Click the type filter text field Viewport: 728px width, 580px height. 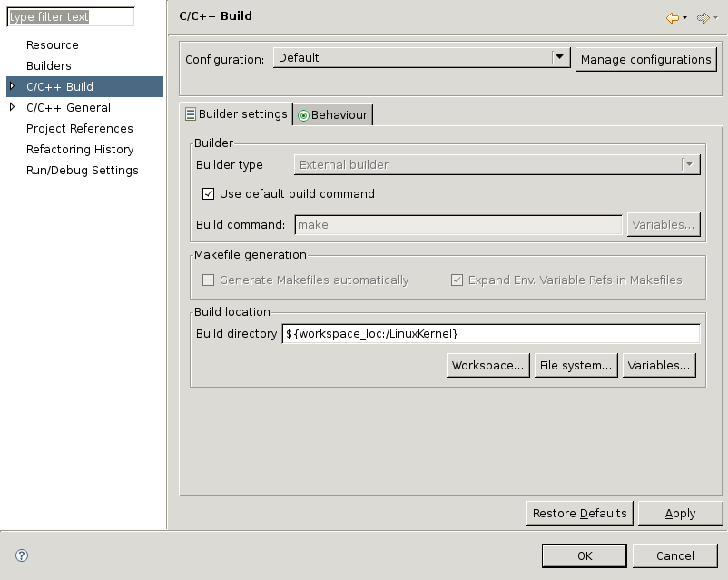71,16
